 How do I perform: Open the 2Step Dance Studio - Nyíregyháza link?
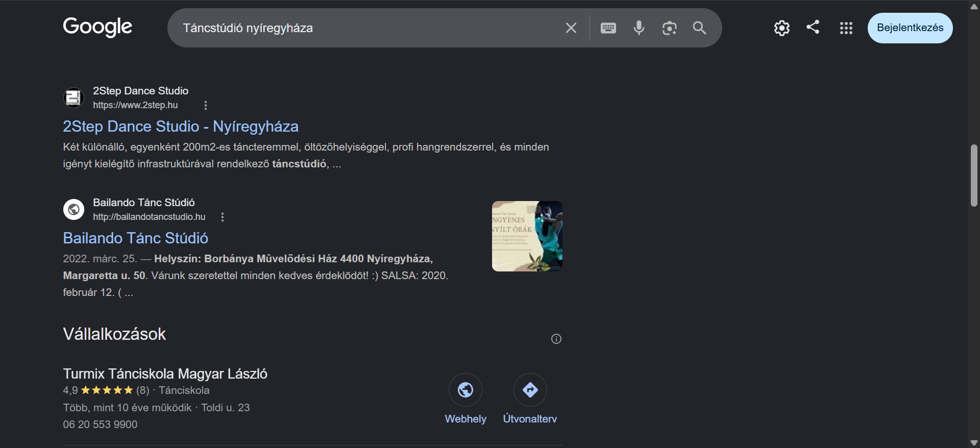coord(181,127)
